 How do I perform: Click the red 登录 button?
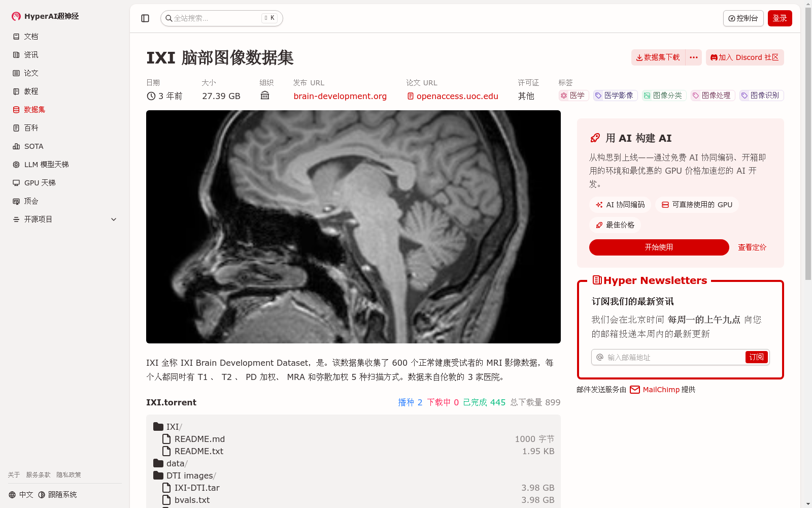pos(780,18)
